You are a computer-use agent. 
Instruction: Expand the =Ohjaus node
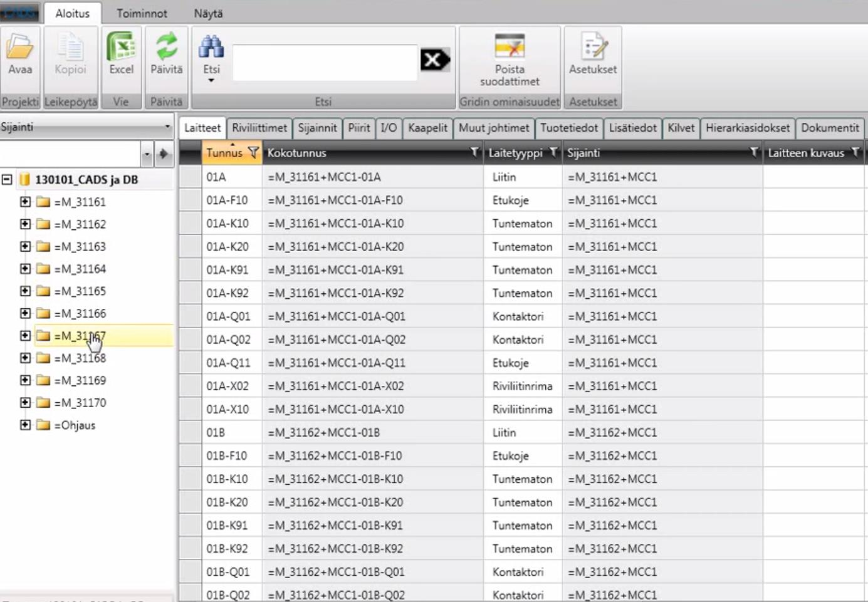pos(25,425)
